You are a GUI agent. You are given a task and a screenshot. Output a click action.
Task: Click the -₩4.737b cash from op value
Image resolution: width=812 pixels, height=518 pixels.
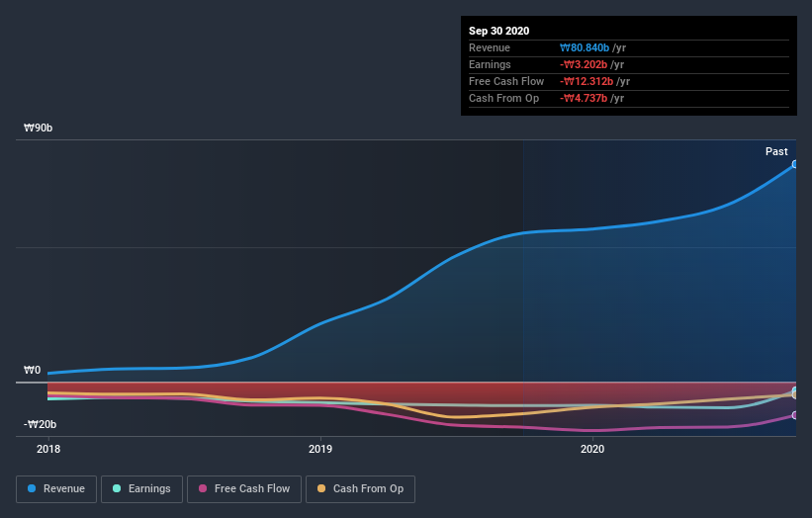pos(584,98)
